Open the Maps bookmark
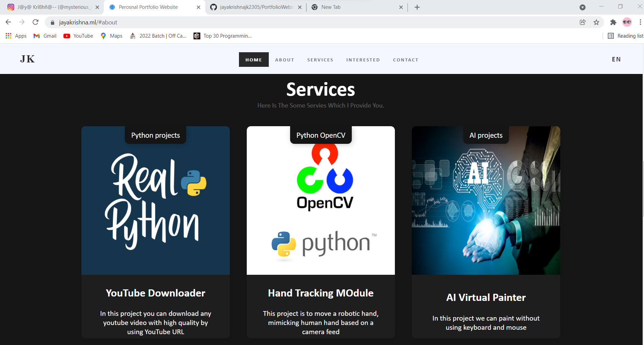This screenshot has width=644, height=345. (112, 36)
